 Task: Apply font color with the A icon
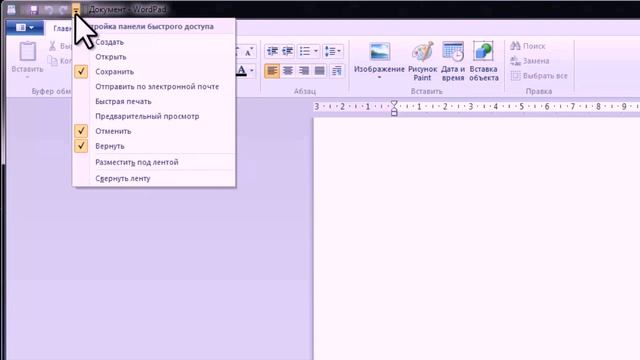tap(242, 71)
